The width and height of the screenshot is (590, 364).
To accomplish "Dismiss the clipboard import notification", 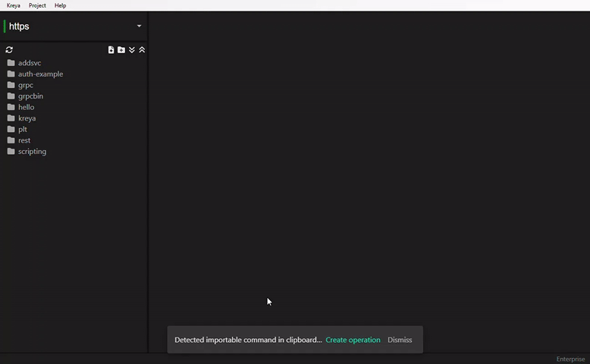I will pyautogui.click(x=400, y=340).
